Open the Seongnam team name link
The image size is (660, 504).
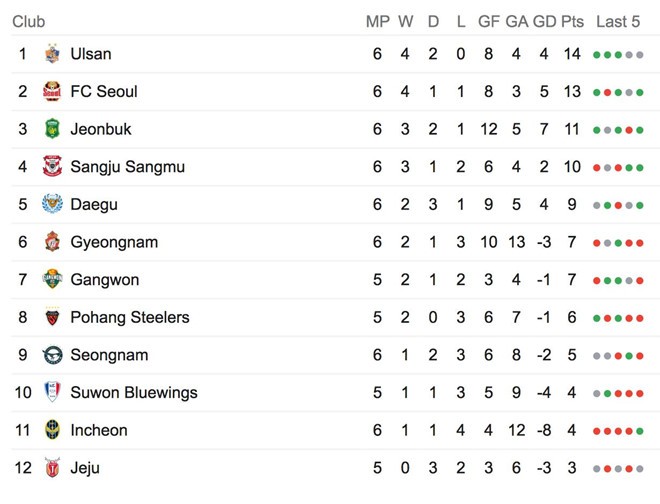coord(109,355)
